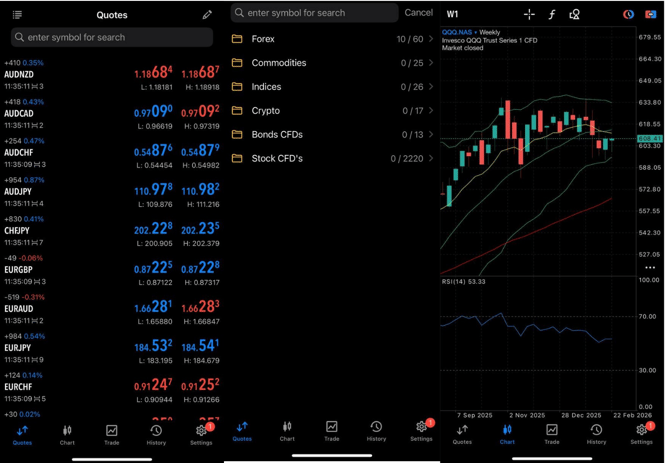Open Settings tab in chart screen bar

click(x=641, y=434)
